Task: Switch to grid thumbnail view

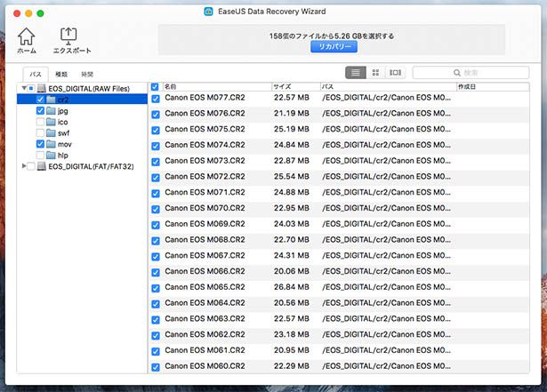Action: 375,73
